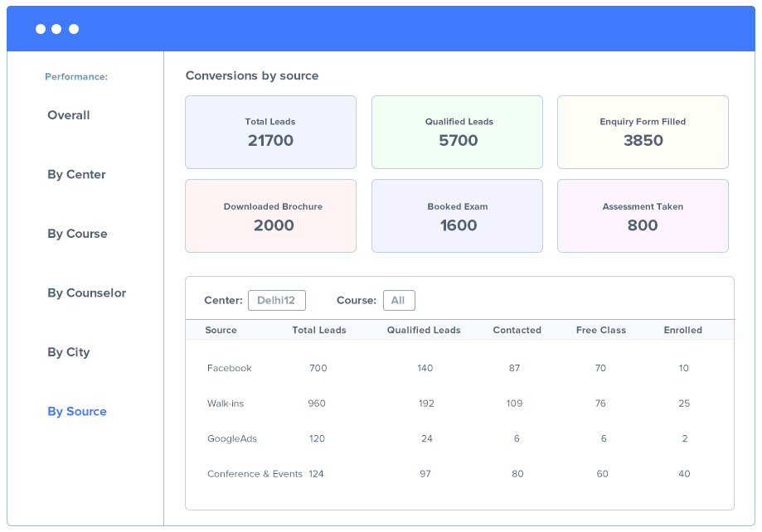Open the Overall performance view
The width and height of the screenshot is (762, 532).
coord(69,115)
